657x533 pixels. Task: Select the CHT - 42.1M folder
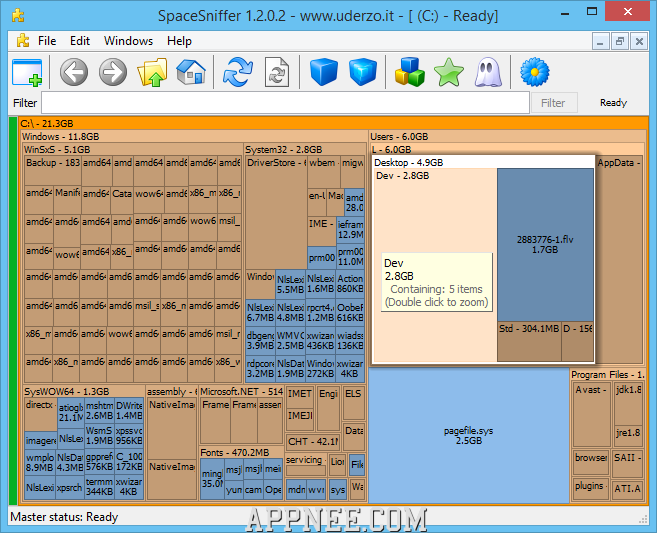(x=313, y=442)
